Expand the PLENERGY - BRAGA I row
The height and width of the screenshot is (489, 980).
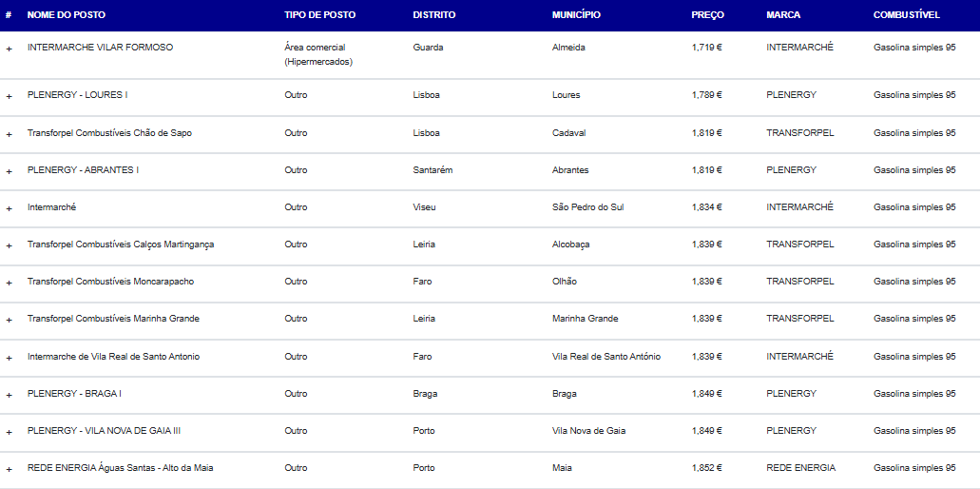pos(9,395)
